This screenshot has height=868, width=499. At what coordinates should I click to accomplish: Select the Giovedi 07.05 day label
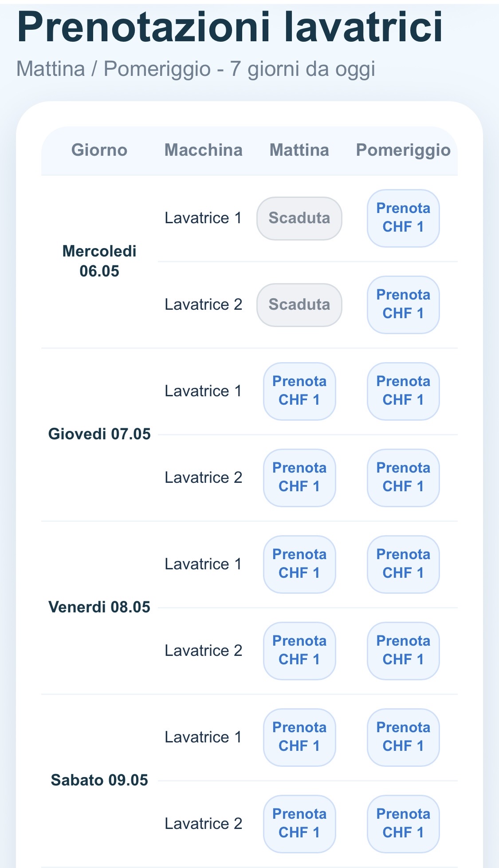click(99, 434)
